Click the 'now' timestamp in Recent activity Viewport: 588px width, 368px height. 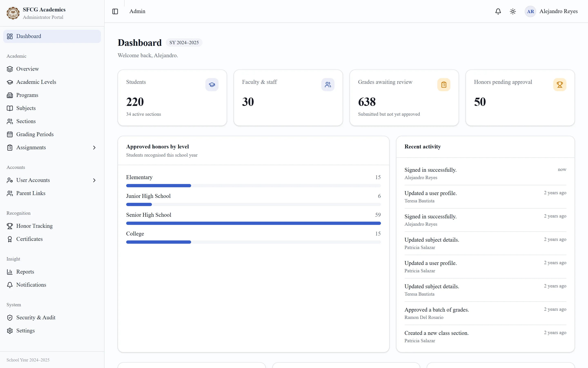pos(562,169)
